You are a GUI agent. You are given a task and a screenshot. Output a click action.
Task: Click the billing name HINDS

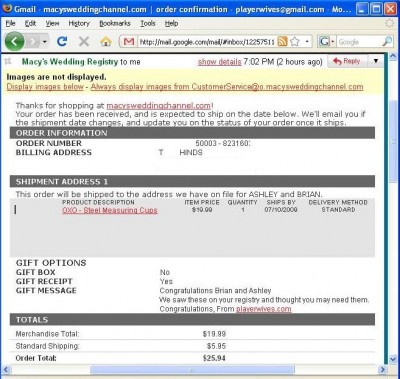coord(191,153)
